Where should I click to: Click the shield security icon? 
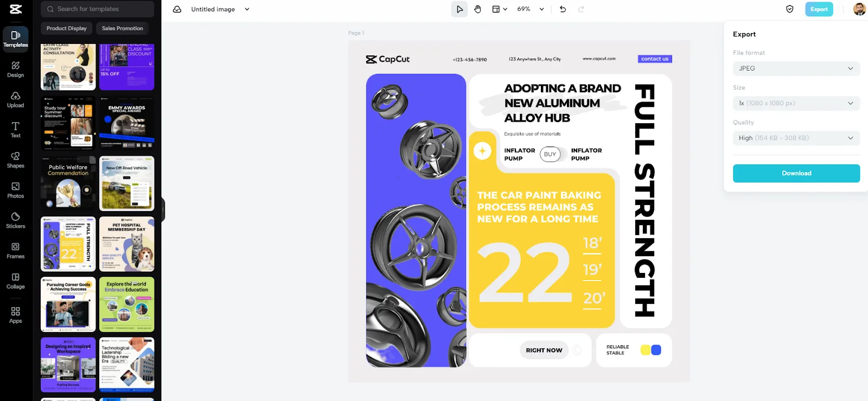[x=790, y=9]
